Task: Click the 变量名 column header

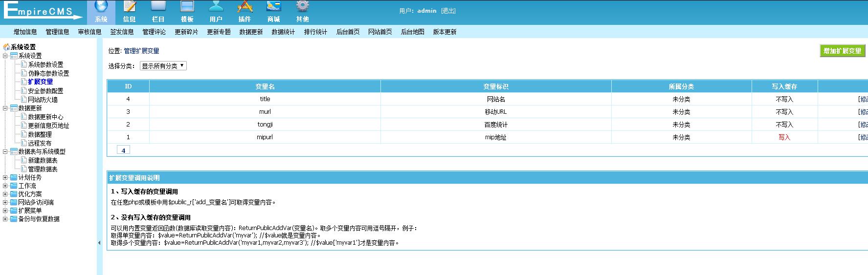Action: pyautogui.click(x=265, y=86)
